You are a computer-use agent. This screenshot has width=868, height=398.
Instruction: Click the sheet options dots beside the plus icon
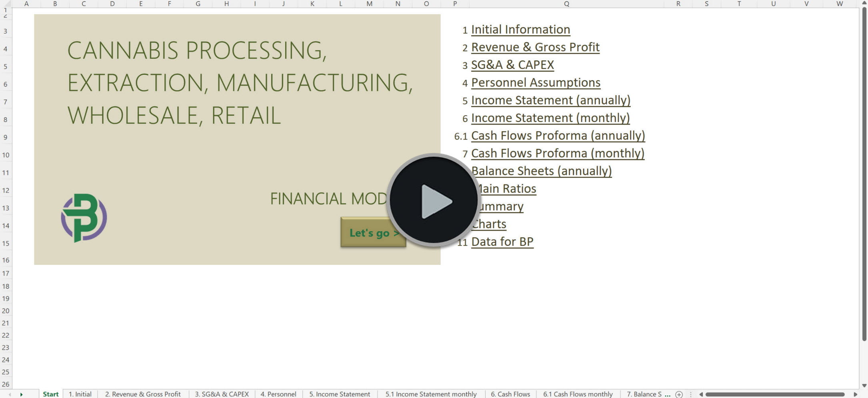click(692, 394)
